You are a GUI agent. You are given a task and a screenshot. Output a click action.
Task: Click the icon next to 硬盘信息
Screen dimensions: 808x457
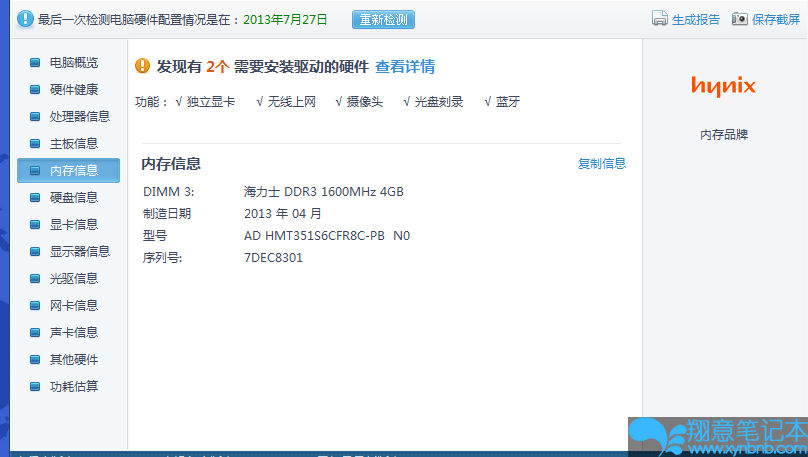pyautogui.click(x=36, y=198)
